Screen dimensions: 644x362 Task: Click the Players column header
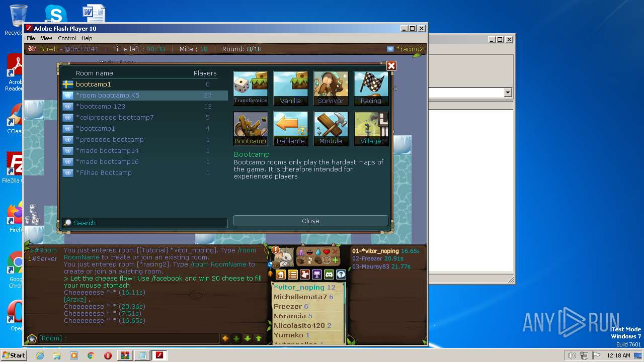[205, 73]
